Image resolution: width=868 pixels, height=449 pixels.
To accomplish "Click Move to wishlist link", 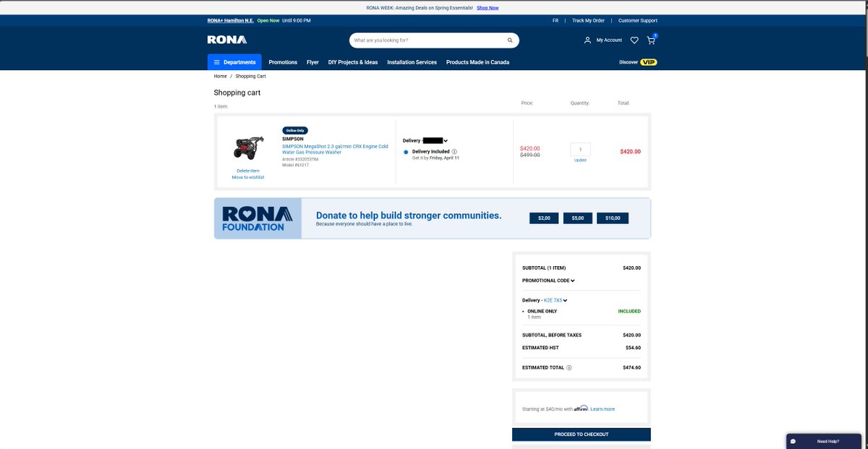I will tap(248, 177).
